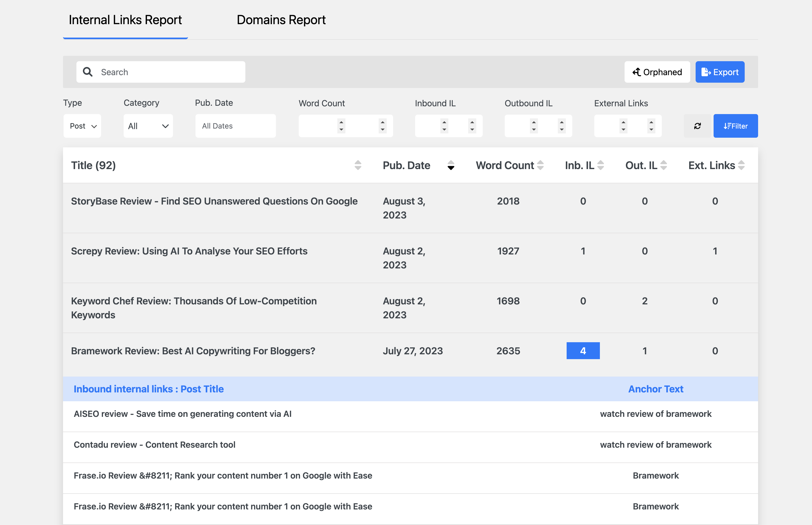
Task: Show Orphaned posts
Action: (657, 72)
